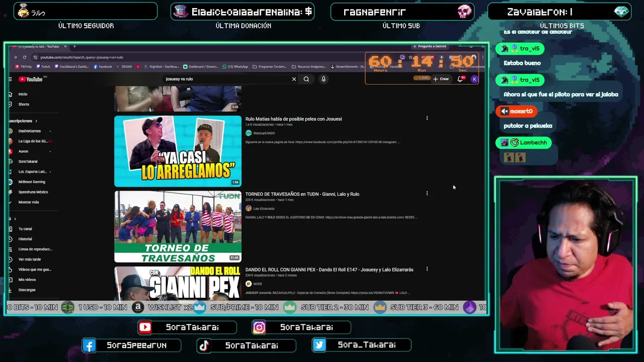644x362 pixels.
Task: Play the "Ya casi lo arreglamos" thumbnail
Action: pyautogui.click(x=178, y=151)
